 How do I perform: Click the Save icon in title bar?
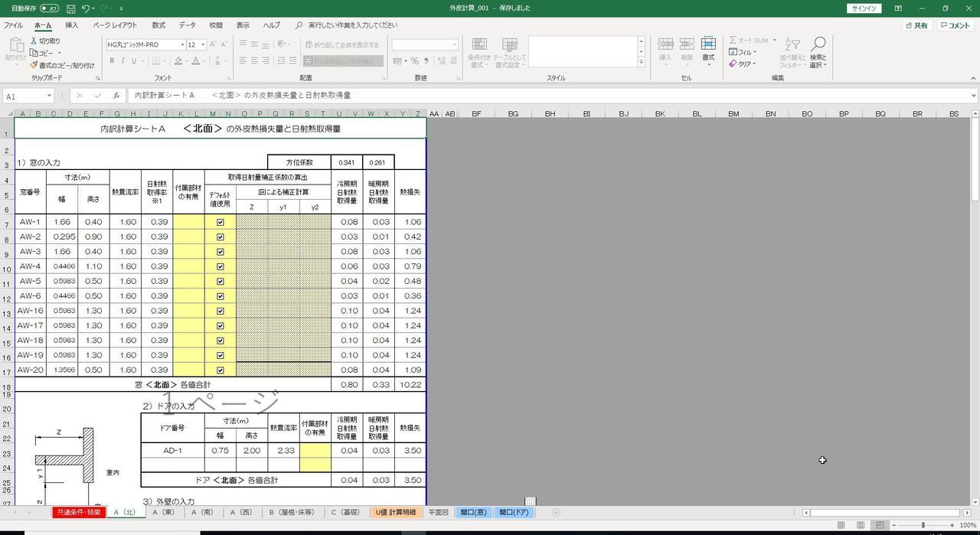point(71,8)
